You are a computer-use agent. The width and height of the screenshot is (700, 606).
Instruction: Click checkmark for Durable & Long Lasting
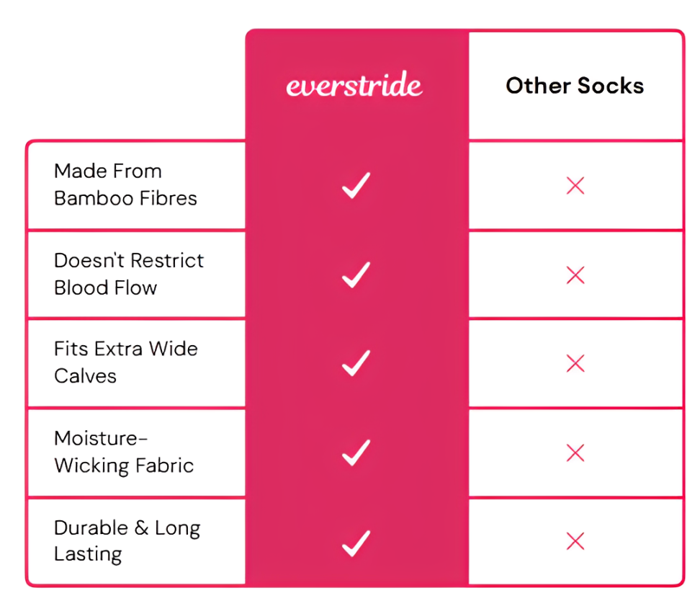pyautogui.click(x=356, y=542)
